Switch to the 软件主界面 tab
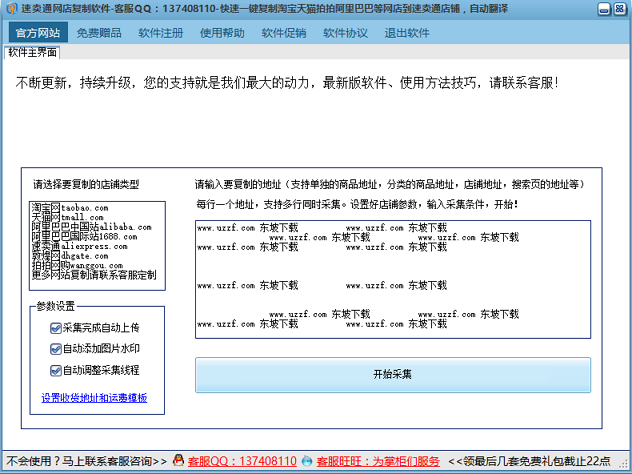 (32, 52)
